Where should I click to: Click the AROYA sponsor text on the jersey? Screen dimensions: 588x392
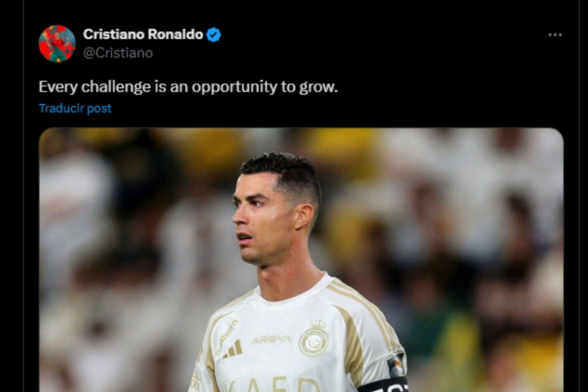pos(271,340)
